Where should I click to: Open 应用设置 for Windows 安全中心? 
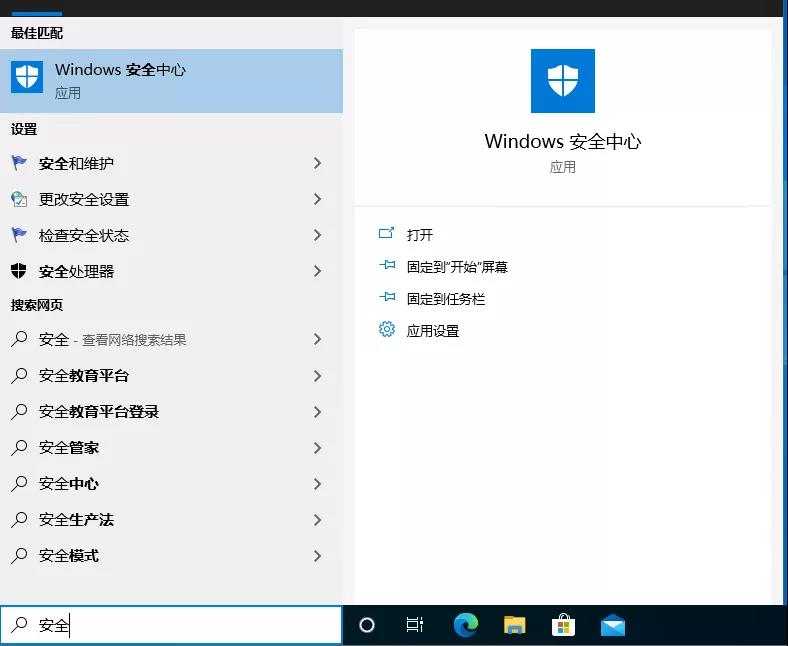pos(433,331)
